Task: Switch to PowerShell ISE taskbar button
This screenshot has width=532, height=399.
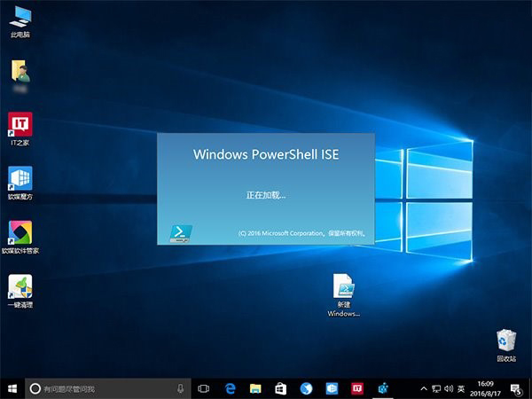Action: tap(383, 388)
